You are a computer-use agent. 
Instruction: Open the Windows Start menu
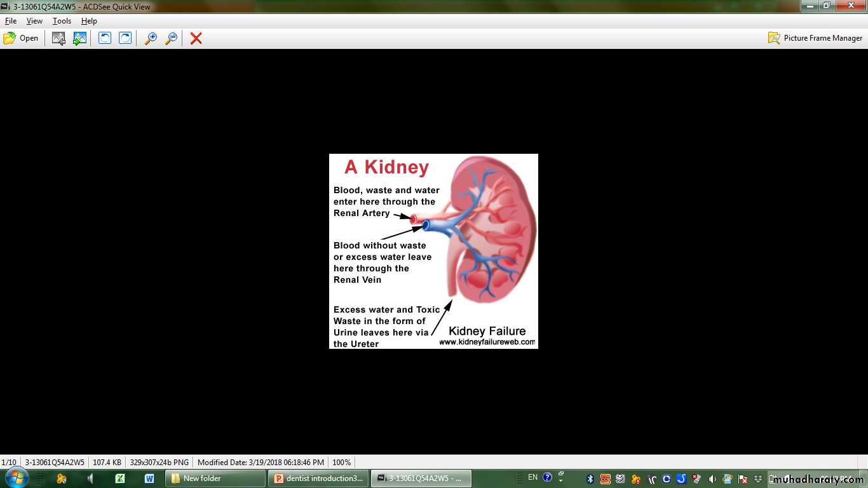click(16, 478)
